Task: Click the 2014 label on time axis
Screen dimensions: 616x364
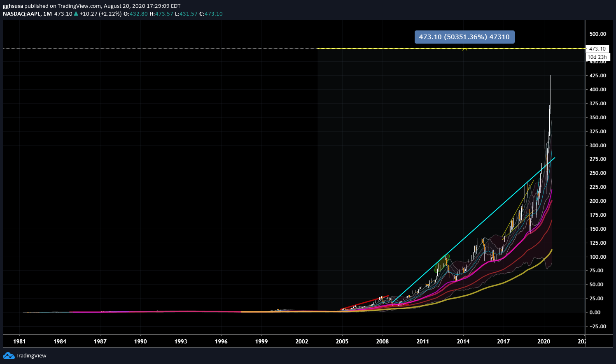Action: pyautogui.click(x=463, y=341)
